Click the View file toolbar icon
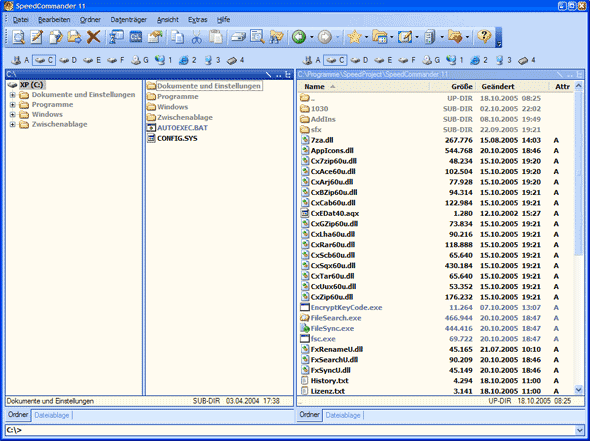590x441 pixels. (x=18, y=37)
